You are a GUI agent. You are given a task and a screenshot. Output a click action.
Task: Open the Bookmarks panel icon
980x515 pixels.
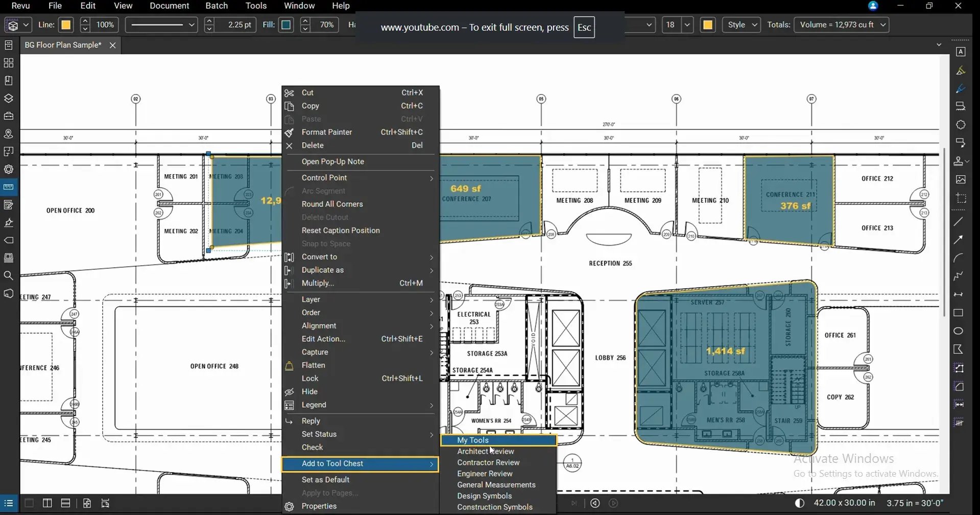9,81
